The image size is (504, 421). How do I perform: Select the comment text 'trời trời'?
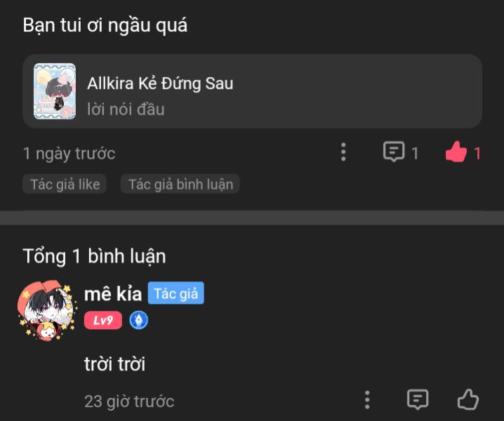114,364
